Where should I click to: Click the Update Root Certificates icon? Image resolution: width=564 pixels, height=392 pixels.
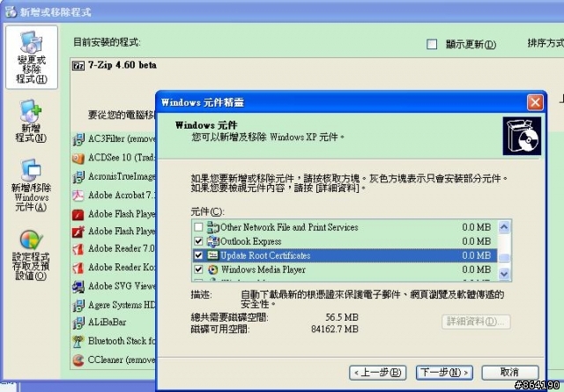click(x=213, y=255)
